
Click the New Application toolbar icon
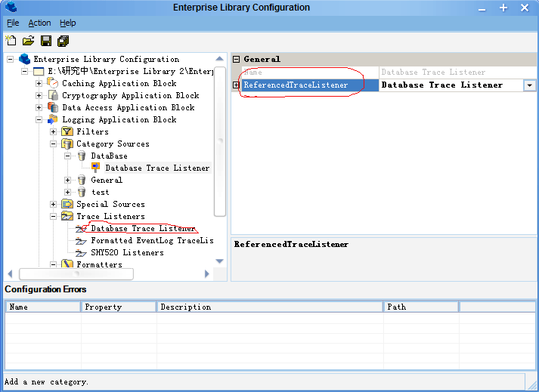pos(11,41)
